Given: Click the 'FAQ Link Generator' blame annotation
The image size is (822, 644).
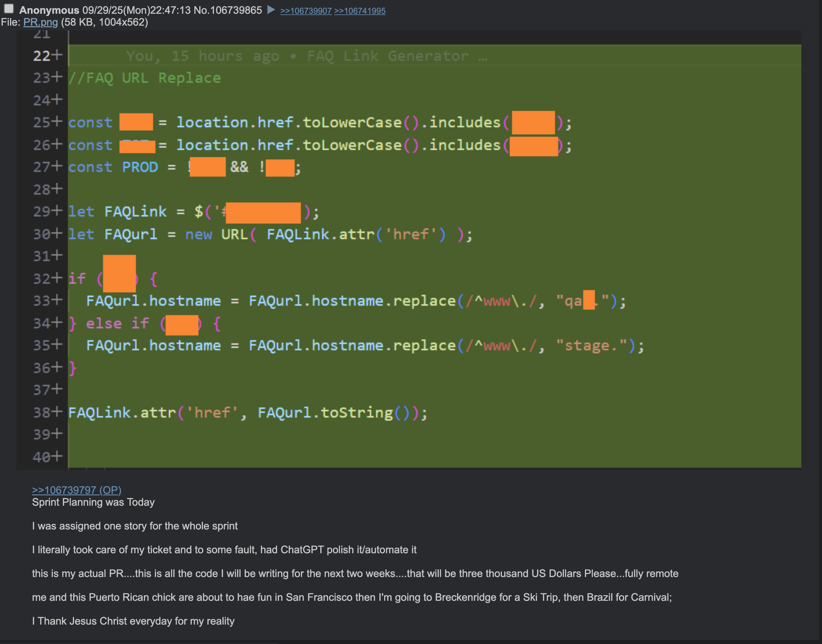Looking at the screenshot, I should [388, 56].
